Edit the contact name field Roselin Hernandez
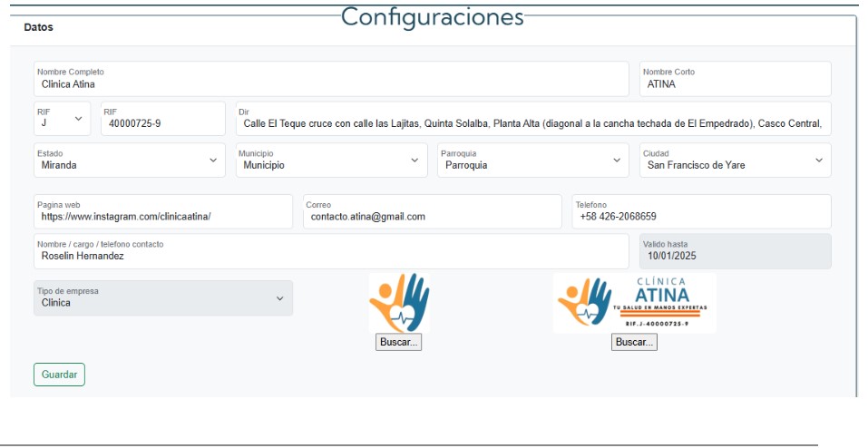Image resolution: width=868 pixels, height=448 pixels. click(331, 251)
